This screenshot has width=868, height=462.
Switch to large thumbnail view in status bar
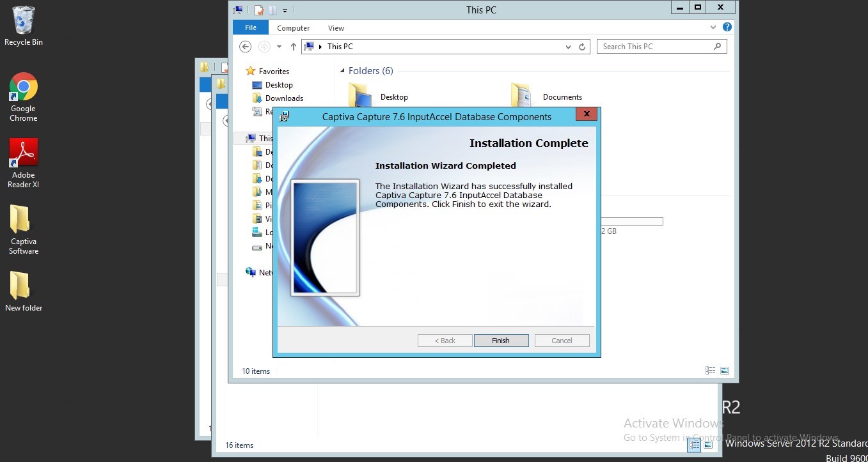pyautogui.click(x=725, y=371)
